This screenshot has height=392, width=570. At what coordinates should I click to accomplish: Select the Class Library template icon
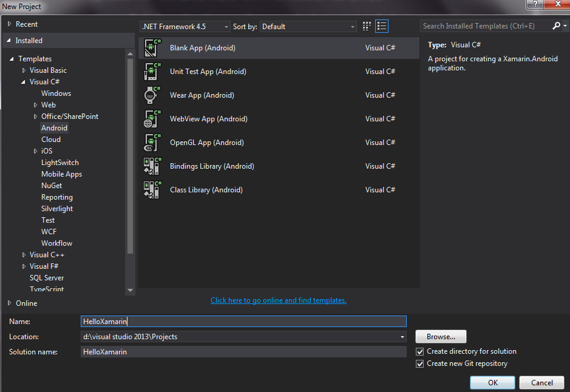(152, 190)
